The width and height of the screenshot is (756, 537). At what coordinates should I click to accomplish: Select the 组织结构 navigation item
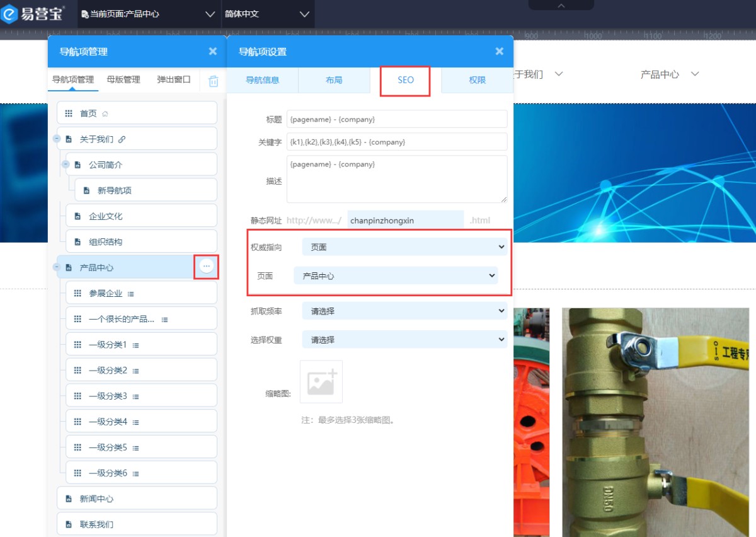point(141,242)
